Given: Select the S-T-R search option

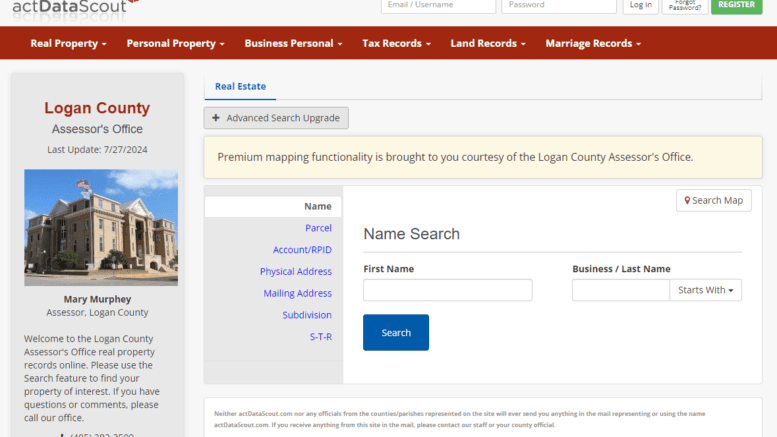Looking at the screenshot, I should click(x=321, y=337).
